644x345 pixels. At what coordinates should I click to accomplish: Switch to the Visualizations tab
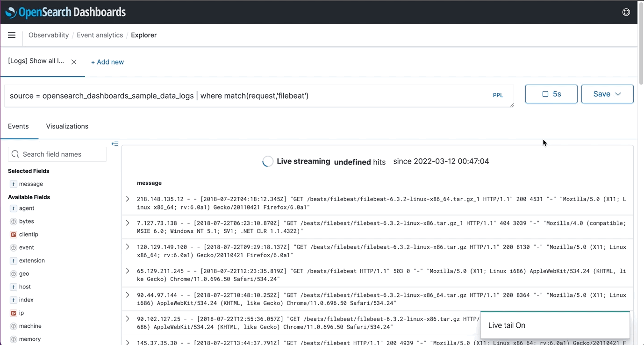point(67,126)
